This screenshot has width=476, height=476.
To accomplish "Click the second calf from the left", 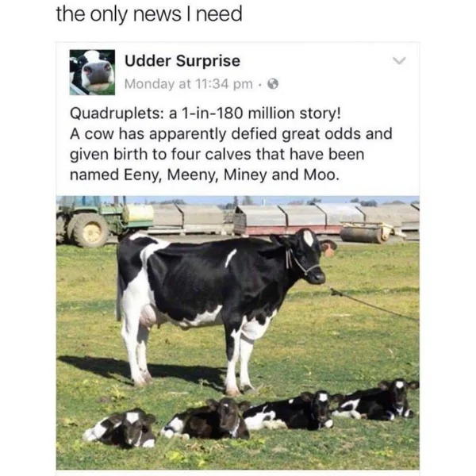I will [206, 420].
